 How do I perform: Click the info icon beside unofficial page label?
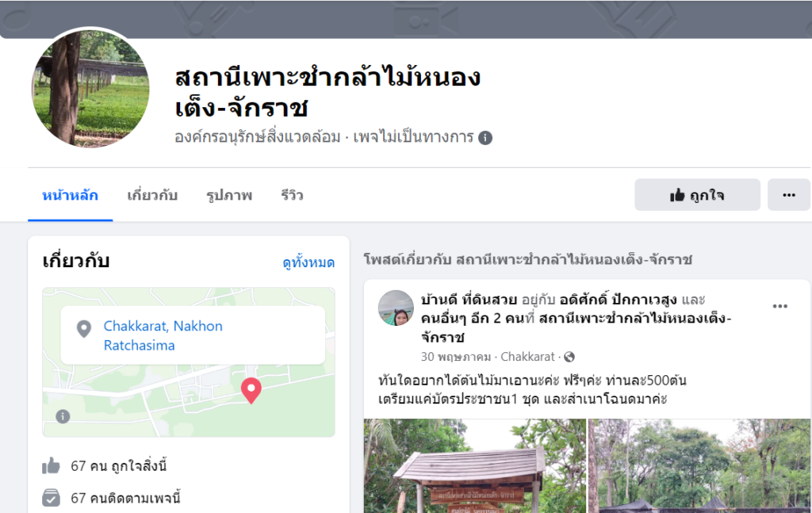tap(485, 138)
